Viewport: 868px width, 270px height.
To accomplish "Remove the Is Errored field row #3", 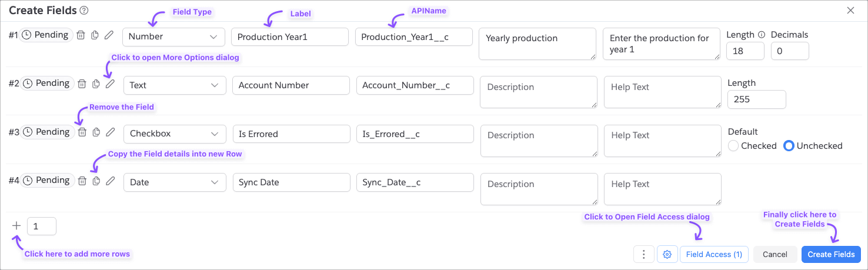I will point(82,132).
